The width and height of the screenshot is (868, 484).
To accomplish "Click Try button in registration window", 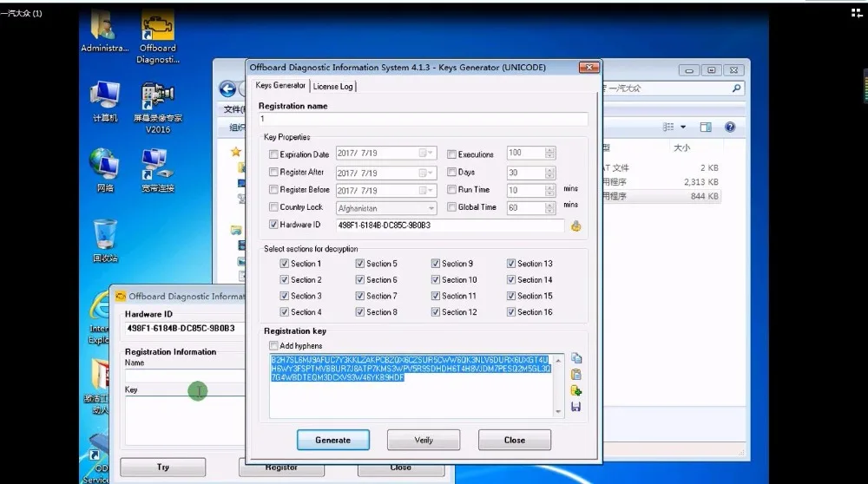I will (x=163, y=468).
